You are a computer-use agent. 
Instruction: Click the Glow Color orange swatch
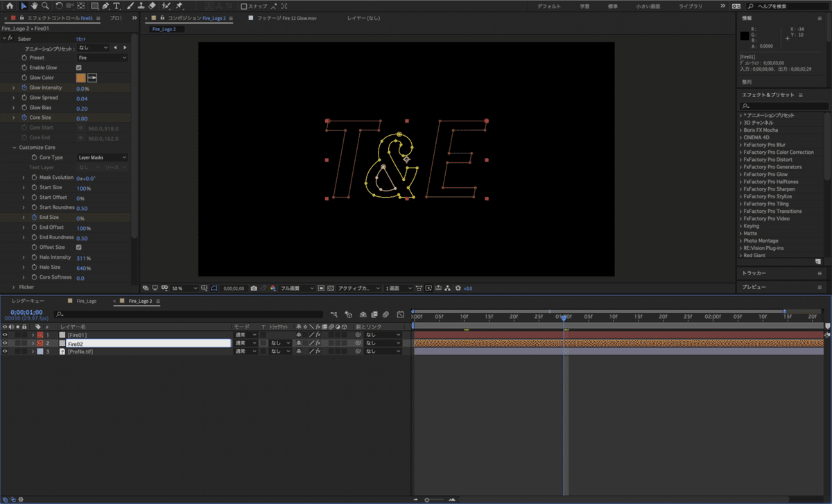coord(80,78)
